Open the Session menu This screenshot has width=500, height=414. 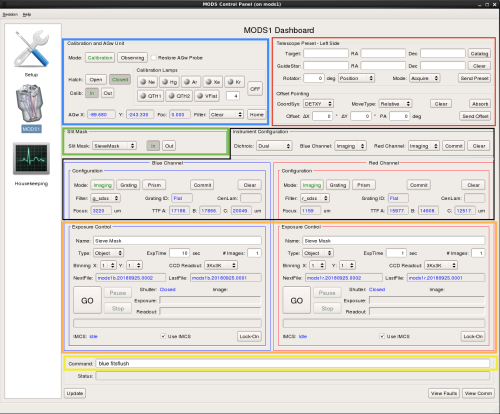pos(10,14)
